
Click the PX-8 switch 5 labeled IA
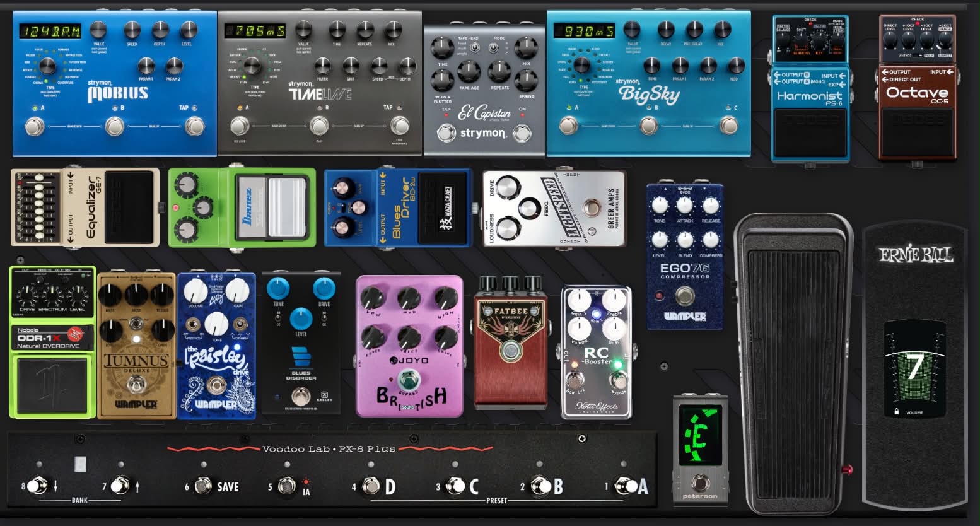(287, 486)
